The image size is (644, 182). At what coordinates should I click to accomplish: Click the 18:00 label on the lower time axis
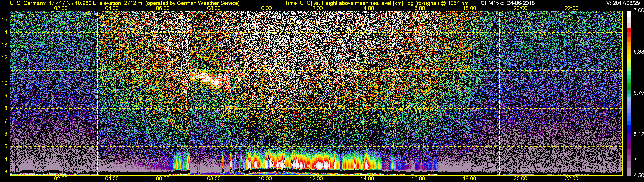coord(469,179)
